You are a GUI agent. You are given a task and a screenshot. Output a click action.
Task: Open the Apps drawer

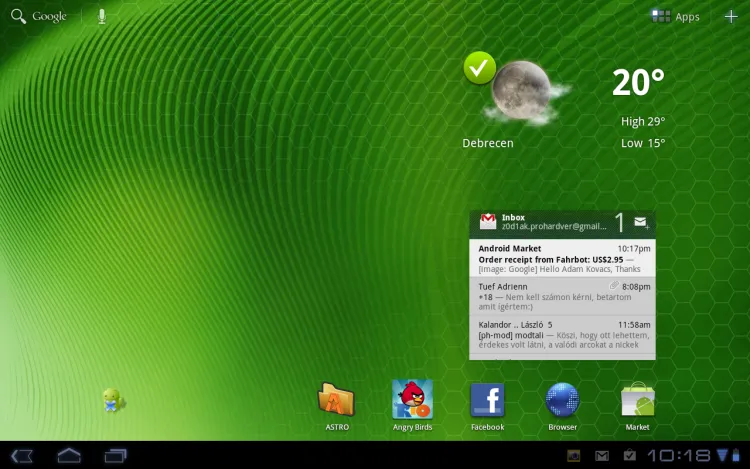676,16
